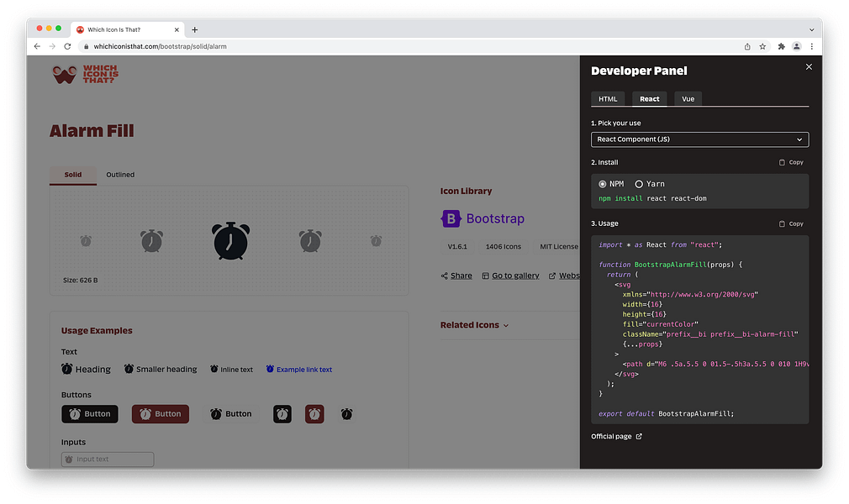Click the Which Icon Is That logo
This screenshot has width=849, height=504.
[85, 74]
